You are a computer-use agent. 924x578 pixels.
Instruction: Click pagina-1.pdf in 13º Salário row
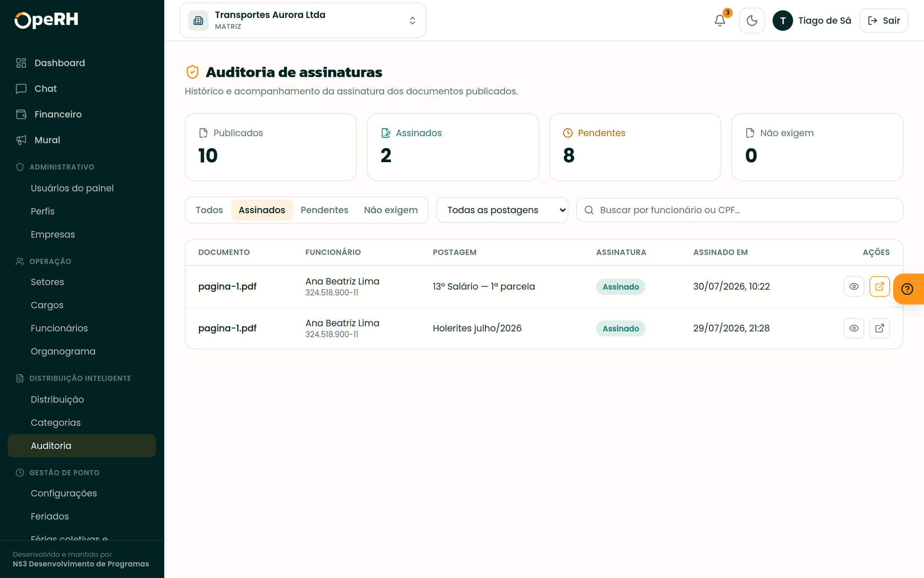coord(227,286)
